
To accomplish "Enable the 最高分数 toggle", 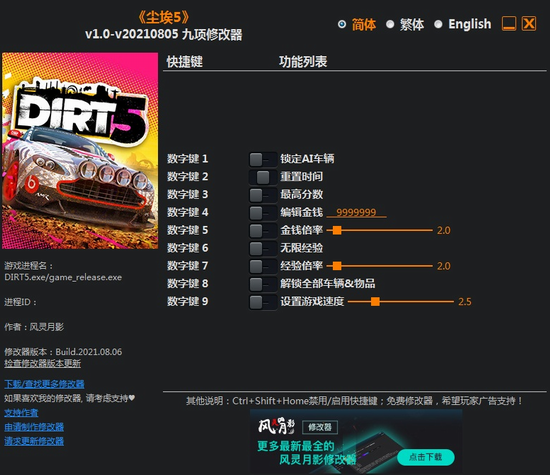I will click(x=263, y=195).
